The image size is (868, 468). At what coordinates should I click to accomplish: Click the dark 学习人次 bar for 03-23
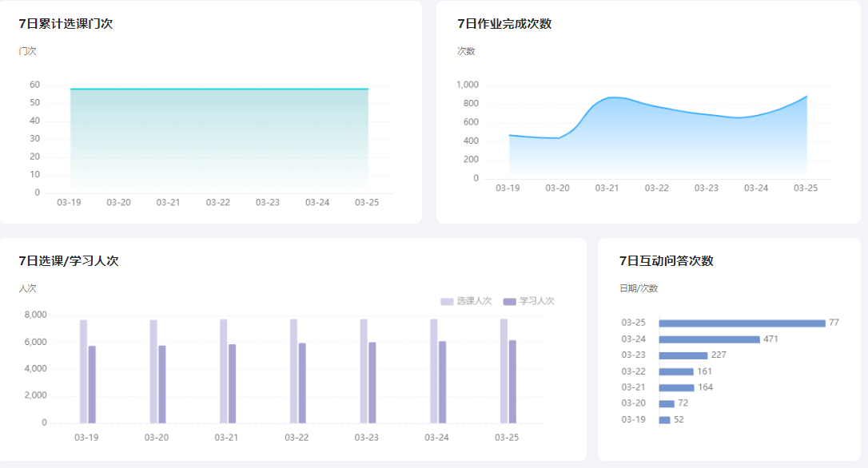click(x=372, y=383)
